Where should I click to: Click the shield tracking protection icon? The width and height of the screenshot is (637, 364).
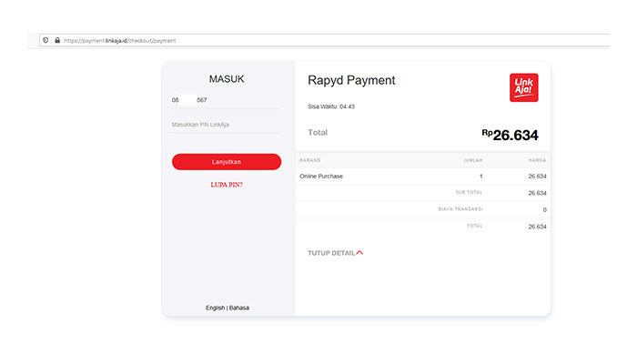tap(45, 40)
